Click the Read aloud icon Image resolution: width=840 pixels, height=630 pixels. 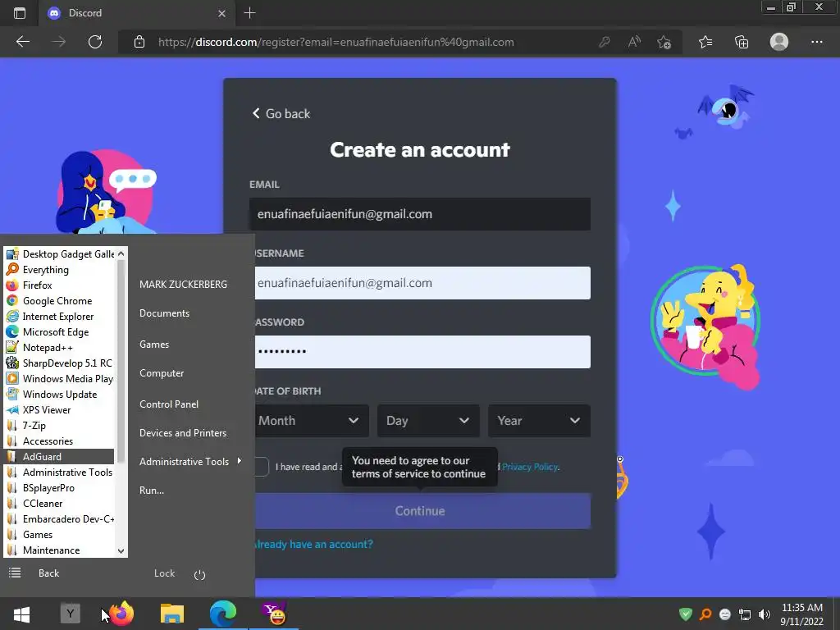(x=634, y=42)
